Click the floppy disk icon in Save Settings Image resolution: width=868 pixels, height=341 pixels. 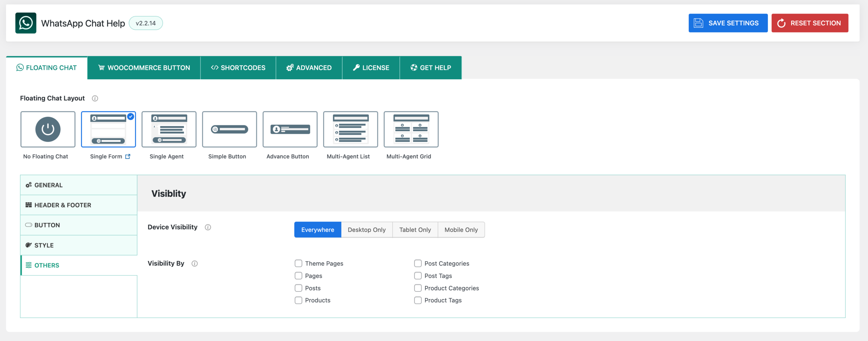pos(698,23)
